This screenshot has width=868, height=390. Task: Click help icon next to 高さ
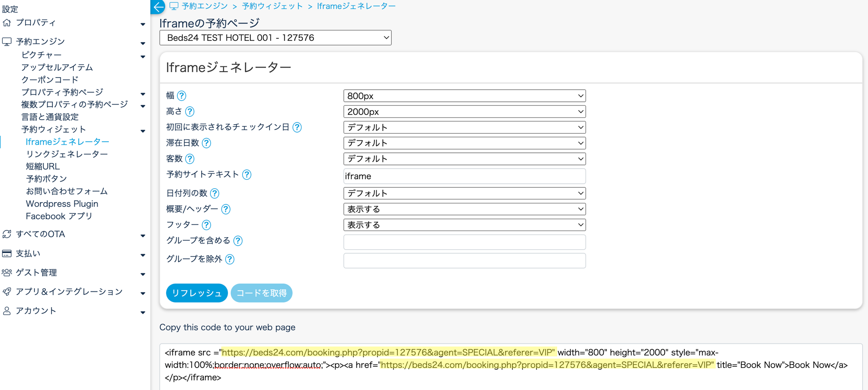(x=190, y=112)
